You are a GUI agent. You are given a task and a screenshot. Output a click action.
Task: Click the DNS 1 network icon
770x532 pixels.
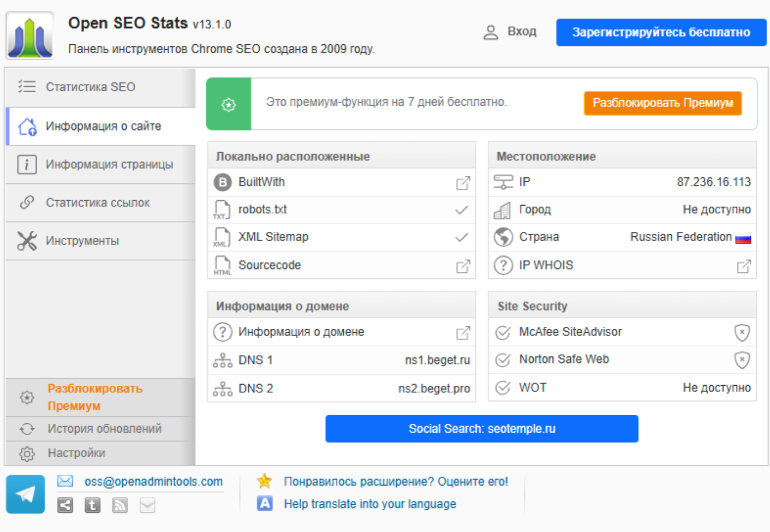222,361
